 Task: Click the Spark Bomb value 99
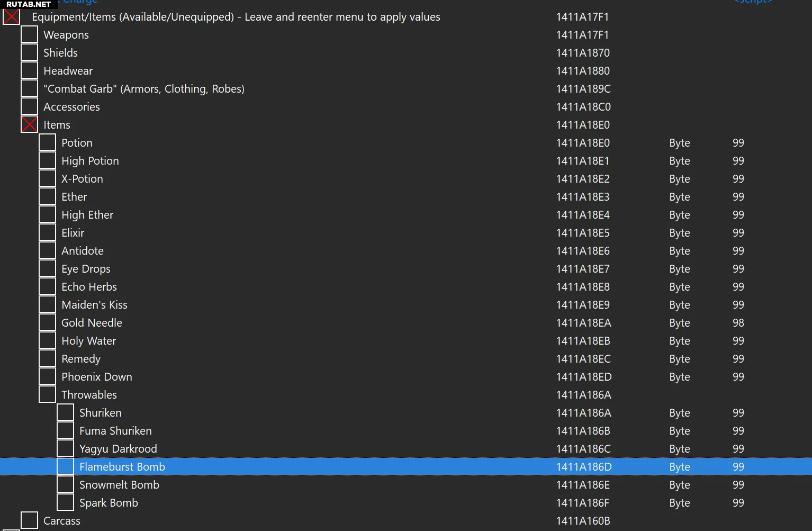click(738, 503)
